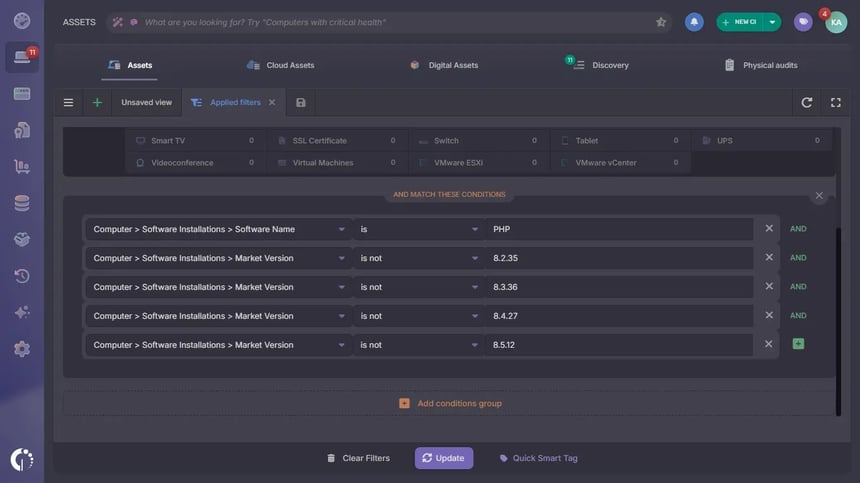Open the settings gear sidebar icon
Viewport: 860px width, 483px height.
[x=22, y=349]
